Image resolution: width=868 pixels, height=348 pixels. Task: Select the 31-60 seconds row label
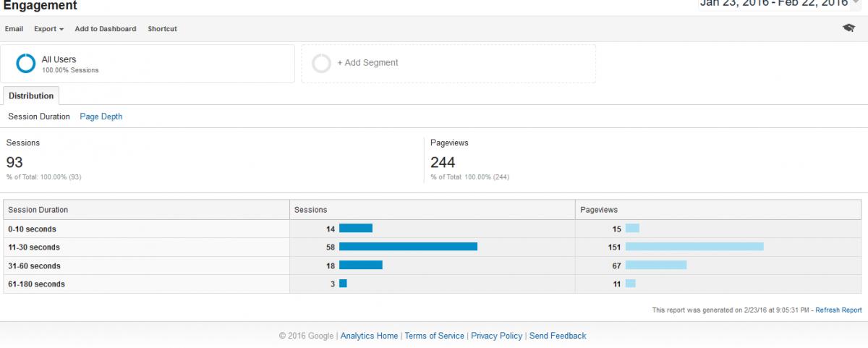click(x=34, y=266)
